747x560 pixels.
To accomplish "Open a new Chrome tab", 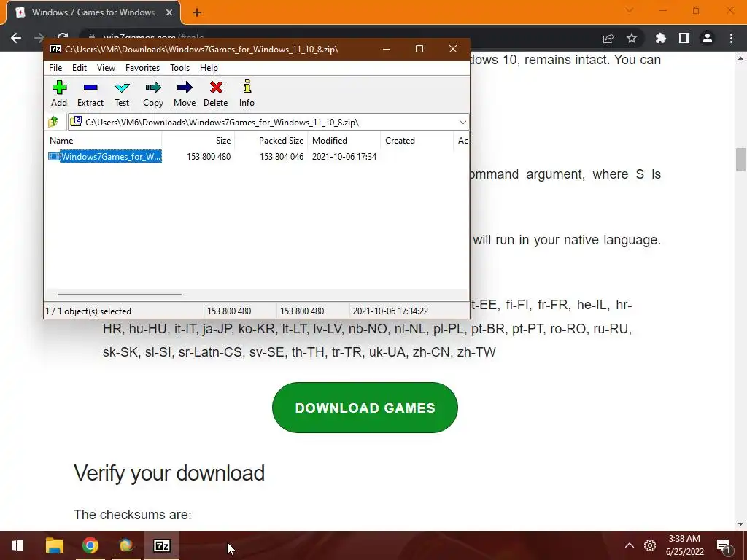I will coord(197,12).
